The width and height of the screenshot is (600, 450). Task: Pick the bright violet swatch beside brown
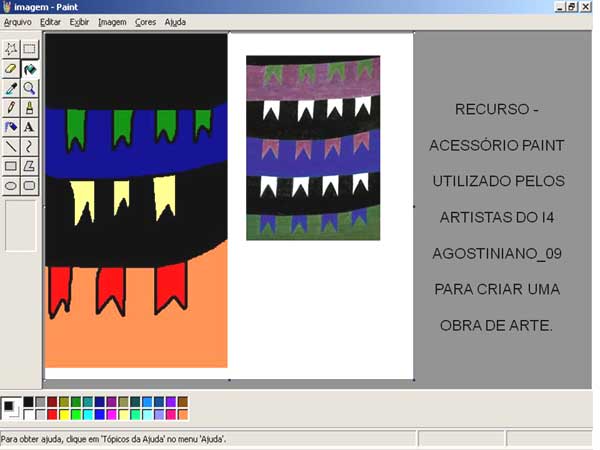[x=171, y=402]
